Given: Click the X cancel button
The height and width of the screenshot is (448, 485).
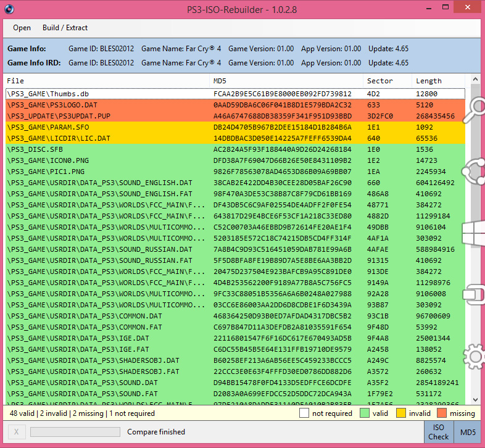Looking at the screenshot, I should pyautogui.click(x=17, y=432).
